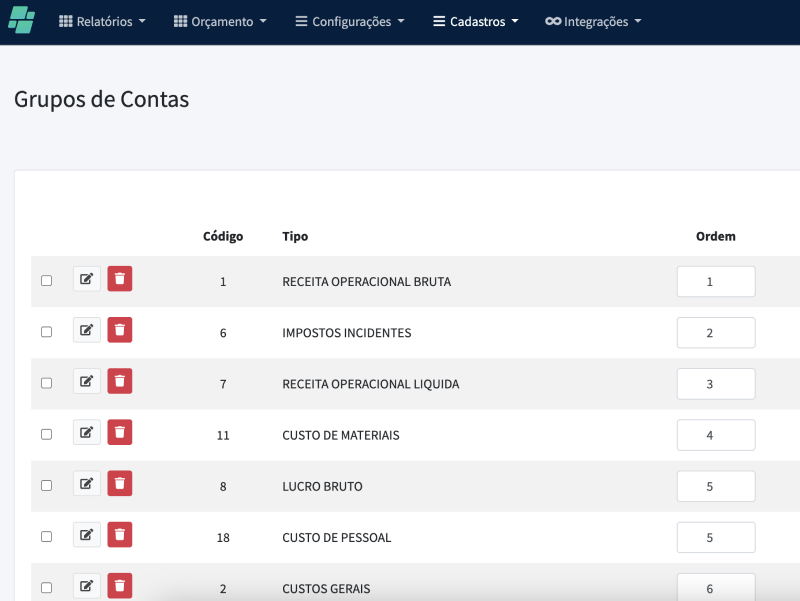The image size is (800, 601).
Task: Tick the LUCRO BRUTO row checkbox
Action: click(46, 485)
